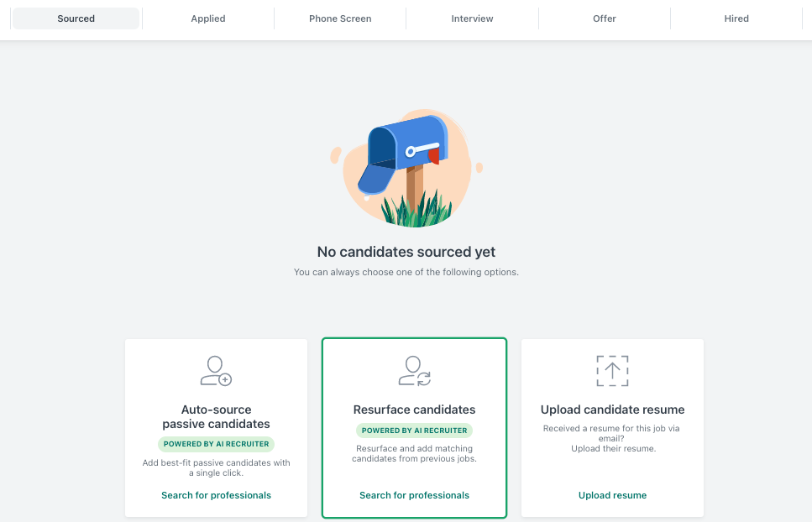
Task: Open the Sourced stage tab
Action: pos(76,18)
